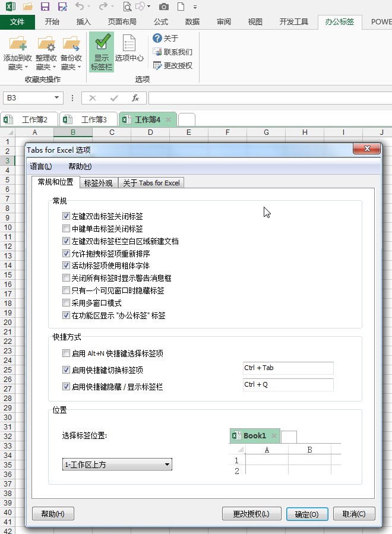
Task: Click the formula bar Enter checkmark icon
Action: click(x=114, y=98)
